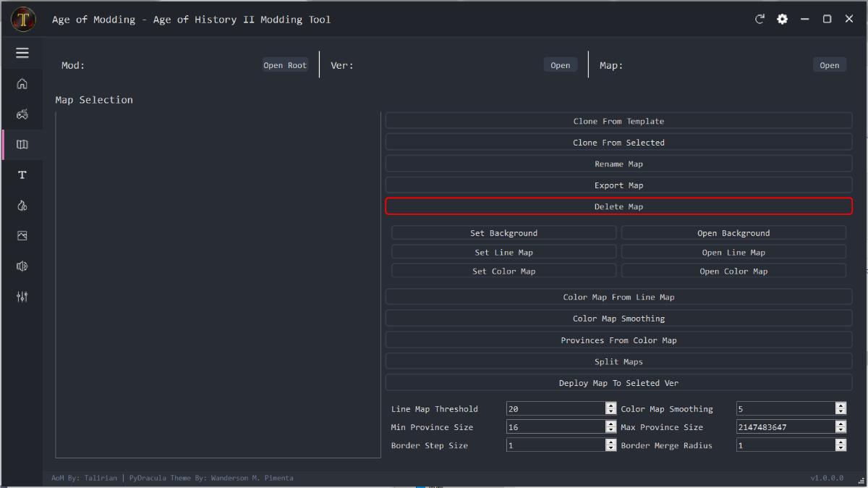Open the gamepad section in the sidebar
The image size is (868, 488).
coord(22,114)
